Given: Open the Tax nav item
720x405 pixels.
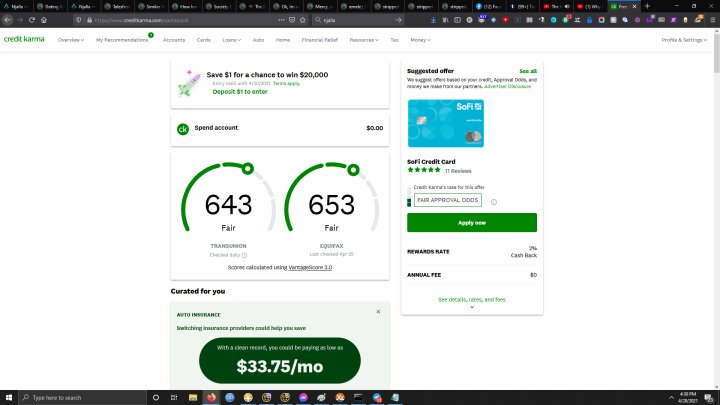Looking at the screenshot, I should pyautogui.click(x=394, y=40).
